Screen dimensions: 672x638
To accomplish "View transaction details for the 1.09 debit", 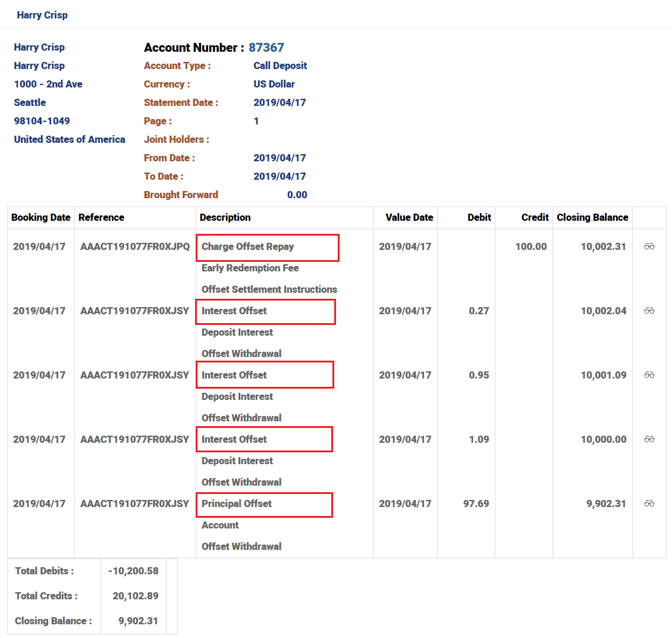I will [x=649, y=439].
